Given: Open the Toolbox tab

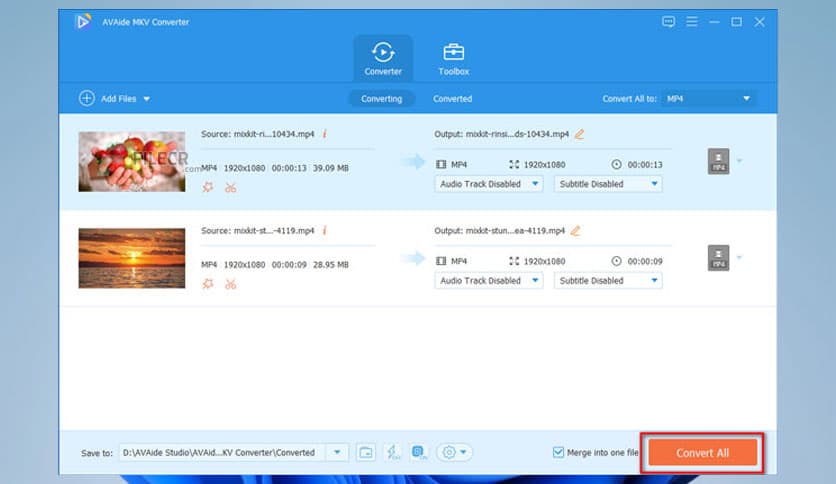Looking at the screenshot, I should pos(454,59).
